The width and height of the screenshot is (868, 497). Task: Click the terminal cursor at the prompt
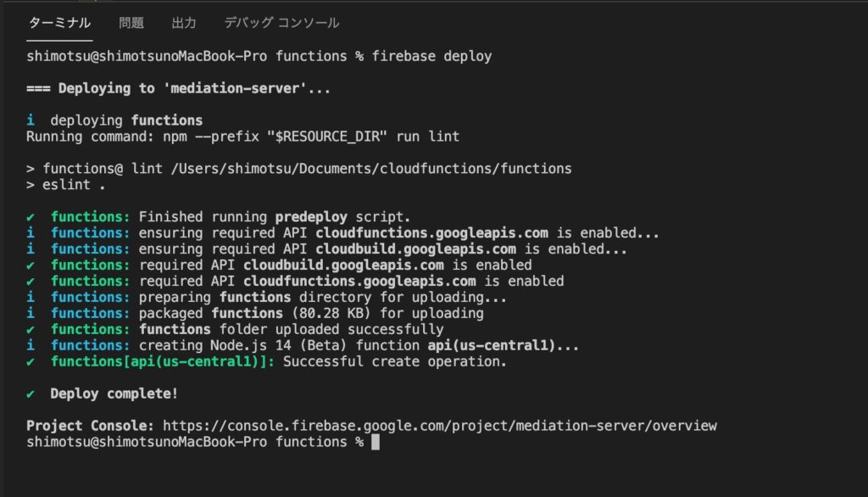[376, 442]
